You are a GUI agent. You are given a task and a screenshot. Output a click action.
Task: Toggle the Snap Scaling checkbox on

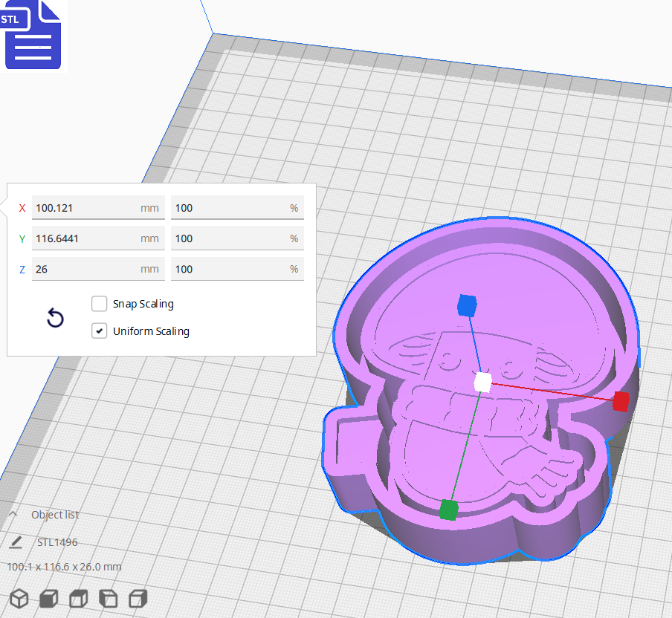pyautogui.click(x=99, y=303)
